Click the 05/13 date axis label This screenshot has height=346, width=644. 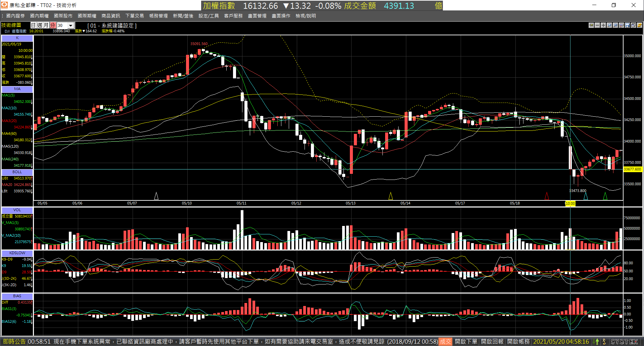[x=351, y=203]
